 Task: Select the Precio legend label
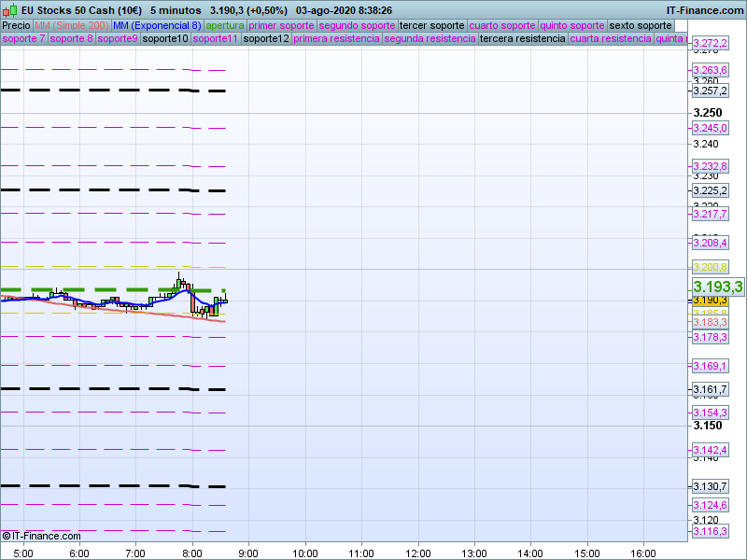[16, 25]
